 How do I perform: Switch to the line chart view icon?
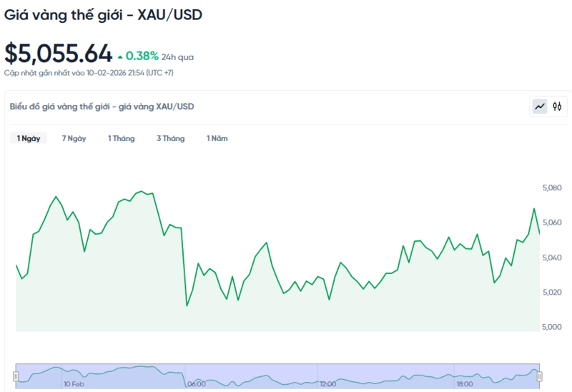pyautogui.click(x=540, y=107)
